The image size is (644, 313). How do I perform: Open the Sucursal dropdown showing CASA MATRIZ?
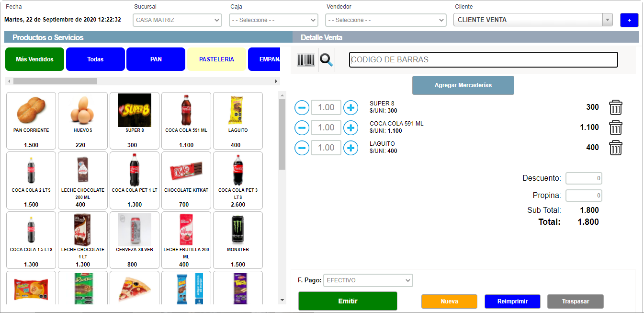point(177,20)
